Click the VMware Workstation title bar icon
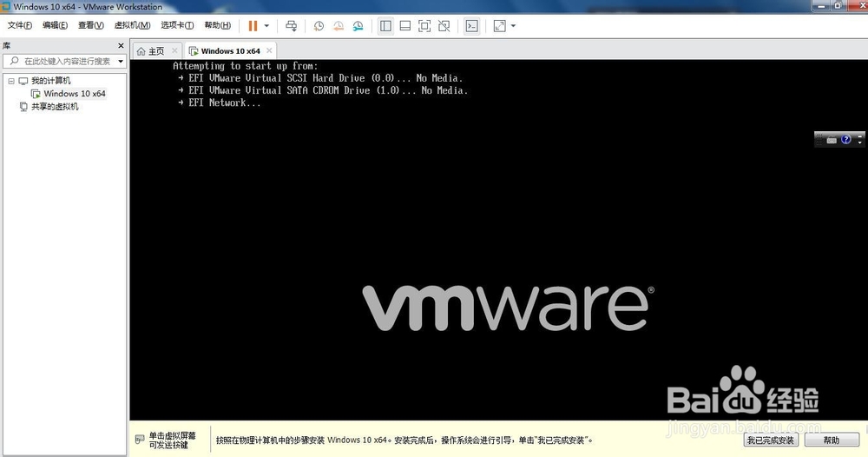Screen dimensions: 868x457 6,7
